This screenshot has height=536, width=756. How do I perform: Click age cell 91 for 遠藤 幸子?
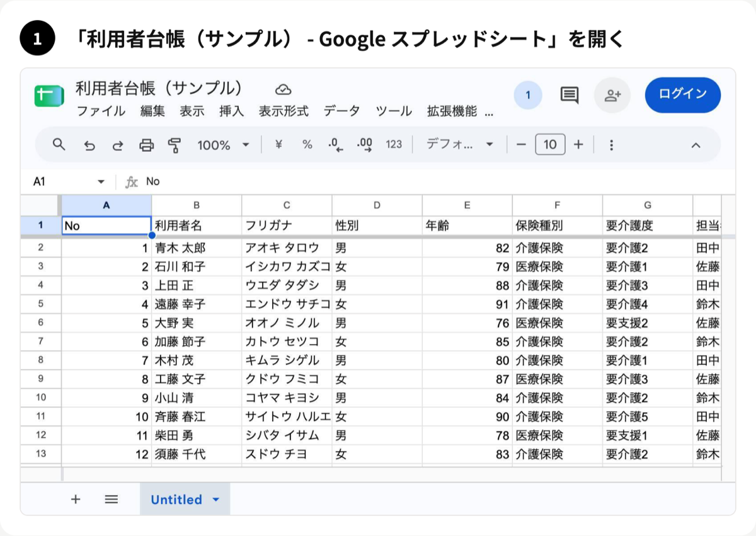point(467,304)
